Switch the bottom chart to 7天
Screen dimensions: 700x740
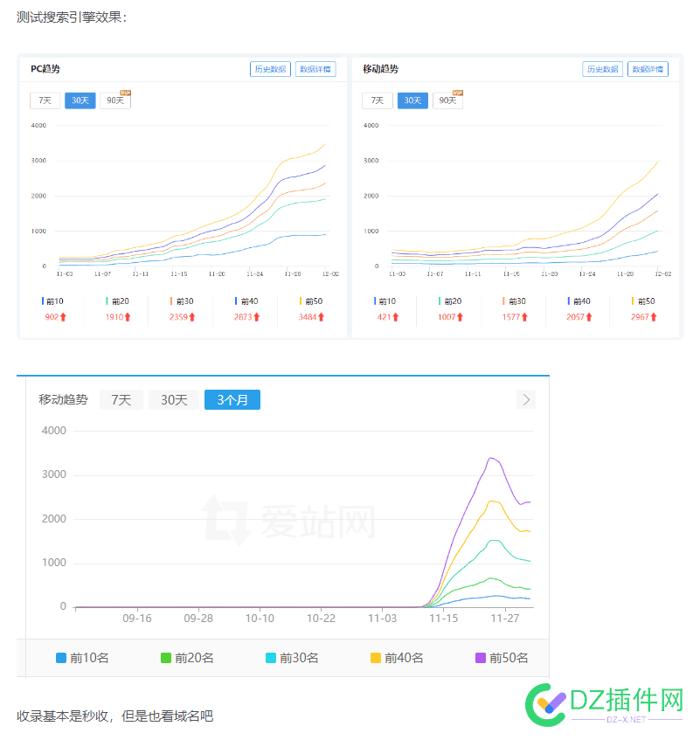tap(121, 400)
